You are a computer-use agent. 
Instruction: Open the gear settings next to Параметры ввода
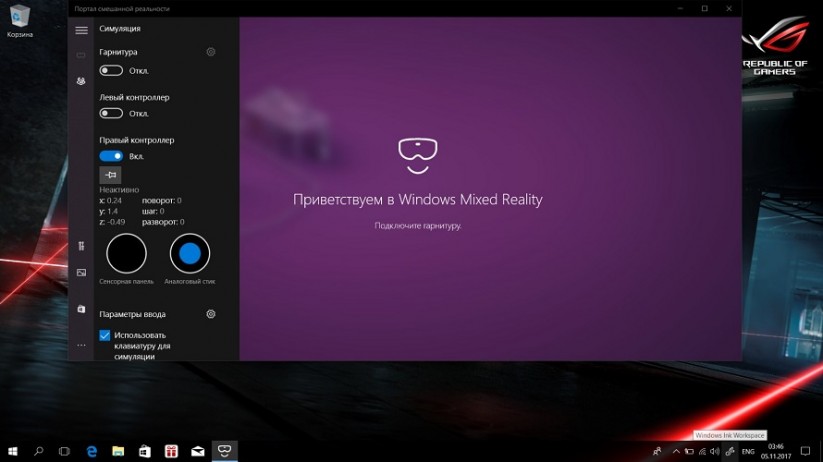(x=210, y=314)
